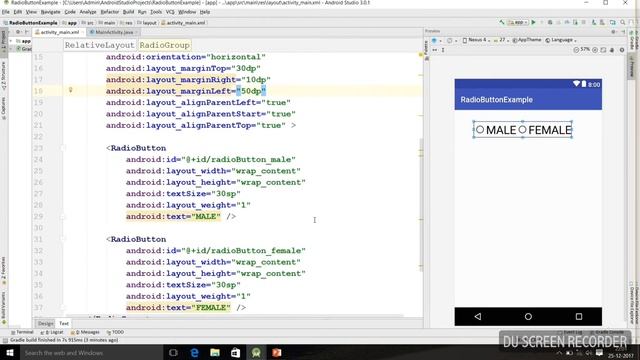Screen dimensions: 640x360
Task: Click the editor horizontal scrollbar
Action: [235, 316]
